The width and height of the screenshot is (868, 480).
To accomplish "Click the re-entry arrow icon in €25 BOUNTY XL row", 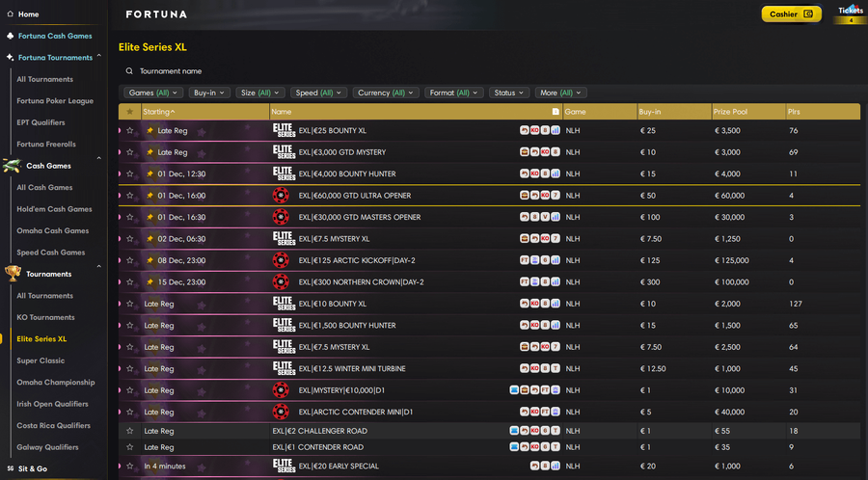I will point(525,130).
